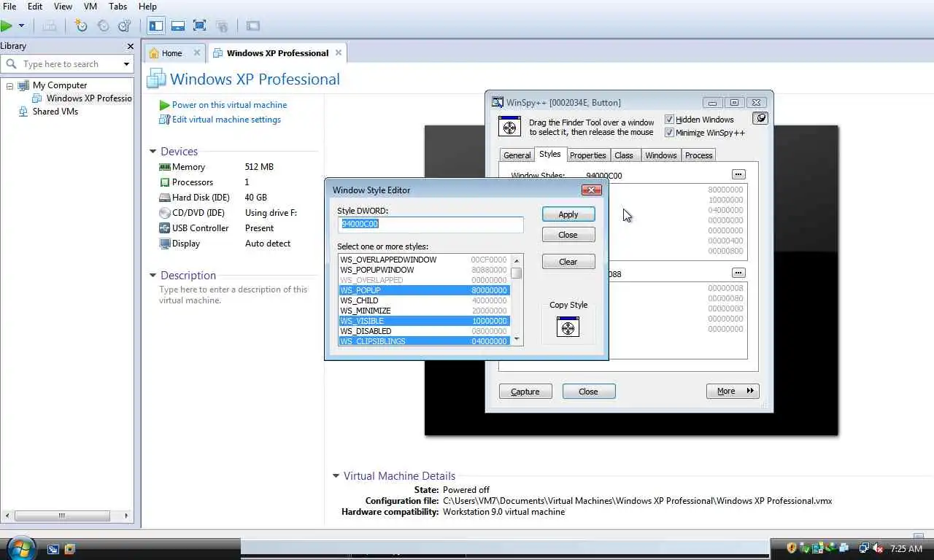The width and height of the screenshot is (934, 560).
Task: Switch to WinSpy++ Process tab
Action: (x=698, y=155)
